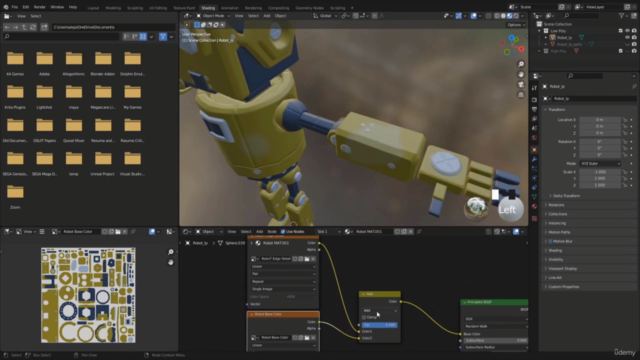The image size is (640, 360).
Task: Select solid viewport shading mode icon
Action: pyautogui.click(x=503, y=16)
